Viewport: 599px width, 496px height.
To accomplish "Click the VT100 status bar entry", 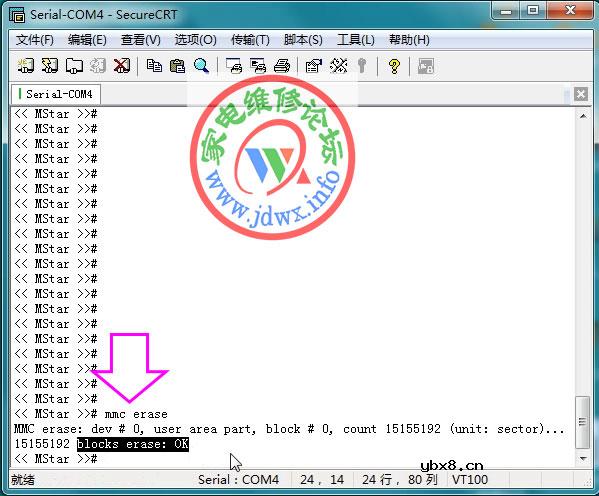I will point(470,479).
